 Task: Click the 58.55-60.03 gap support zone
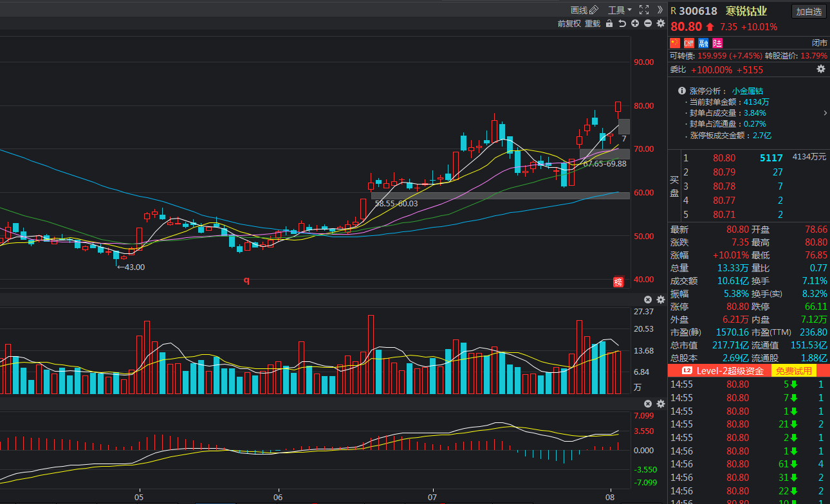500,195
